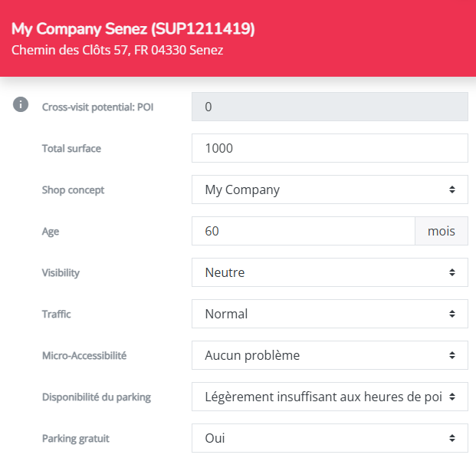The image size is (476, 458).
Task: Click the info icon beside Cross-visit potential
Action: [x=21, y=104]
